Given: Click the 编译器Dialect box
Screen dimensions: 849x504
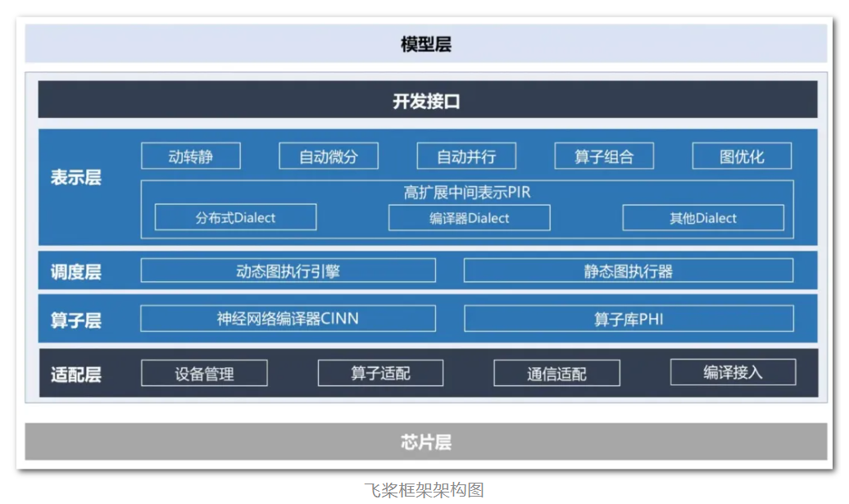Looking at the screenshot, I should coord(470,218).
